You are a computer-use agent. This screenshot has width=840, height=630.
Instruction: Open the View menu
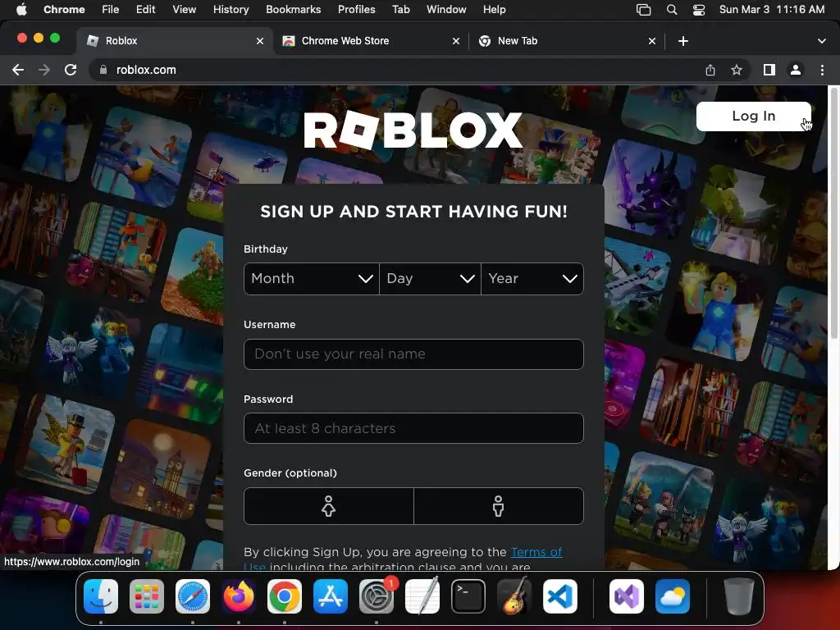[184, 10]
